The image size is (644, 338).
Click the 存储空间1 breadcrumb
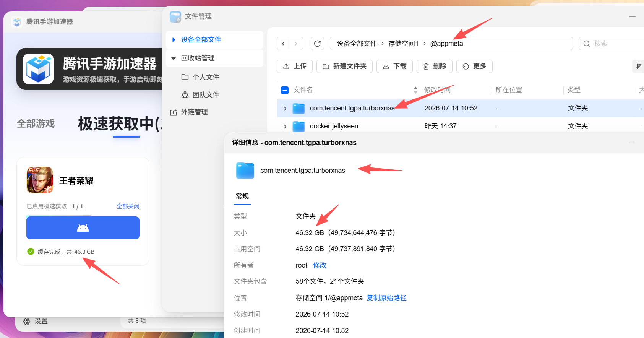pos(403,44)
